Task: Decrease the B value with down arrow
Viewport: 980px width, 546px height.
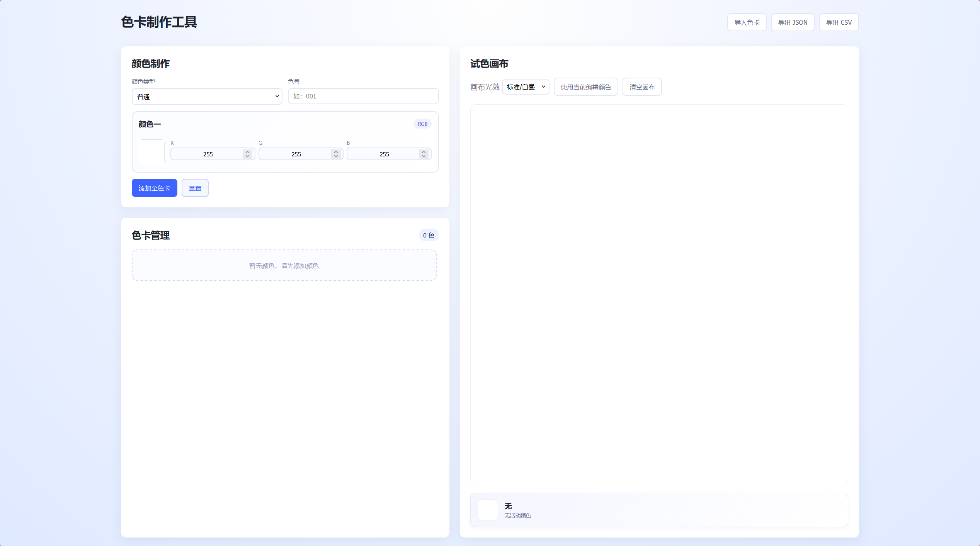Action: pos(424,156)
